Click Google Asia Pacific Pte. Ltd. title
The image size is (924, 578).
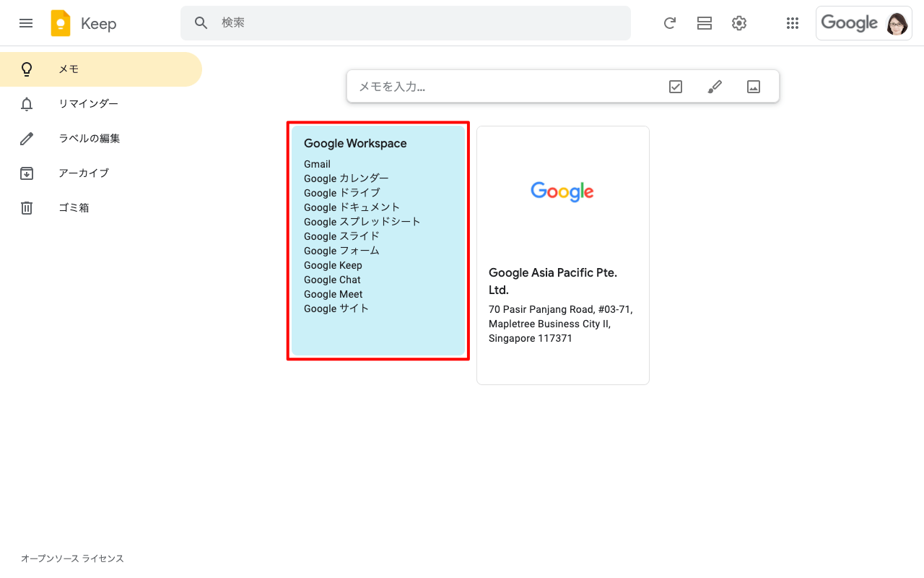pos(553,281)
